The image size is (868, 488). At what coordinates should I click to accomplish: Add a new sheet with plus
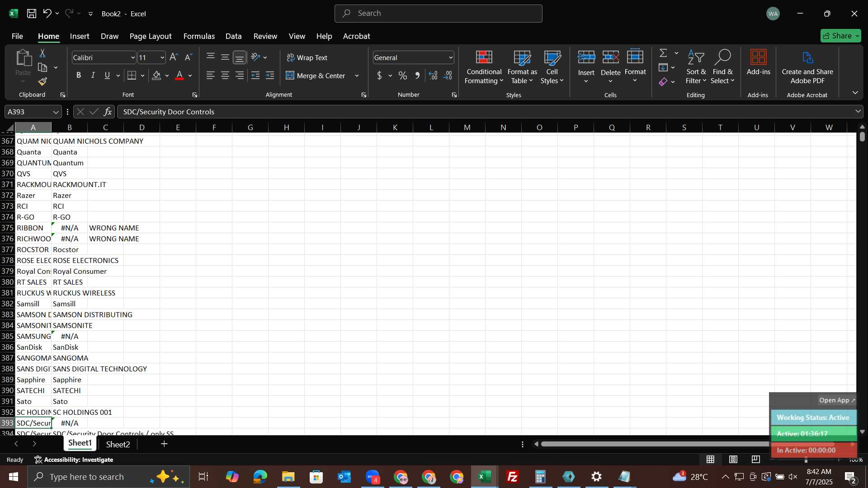164,444
